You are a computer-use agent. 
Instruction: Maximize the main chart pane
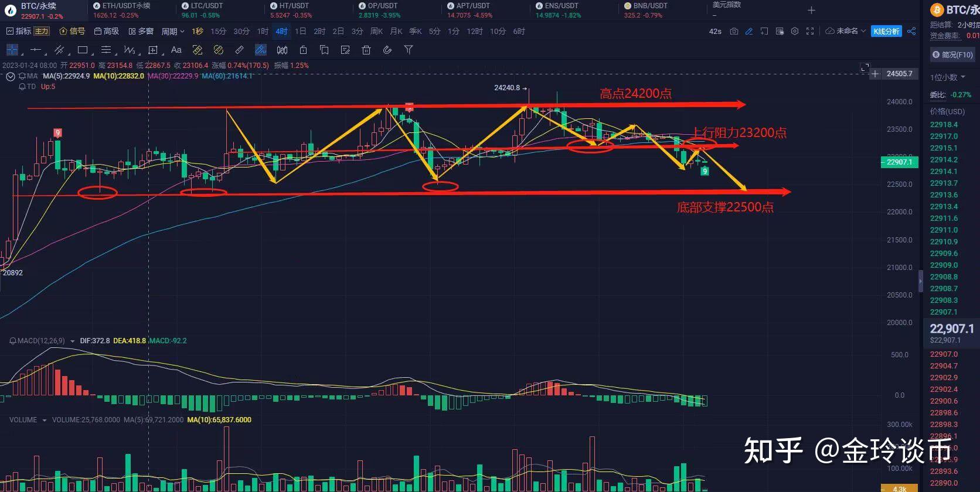pos(865,68)
